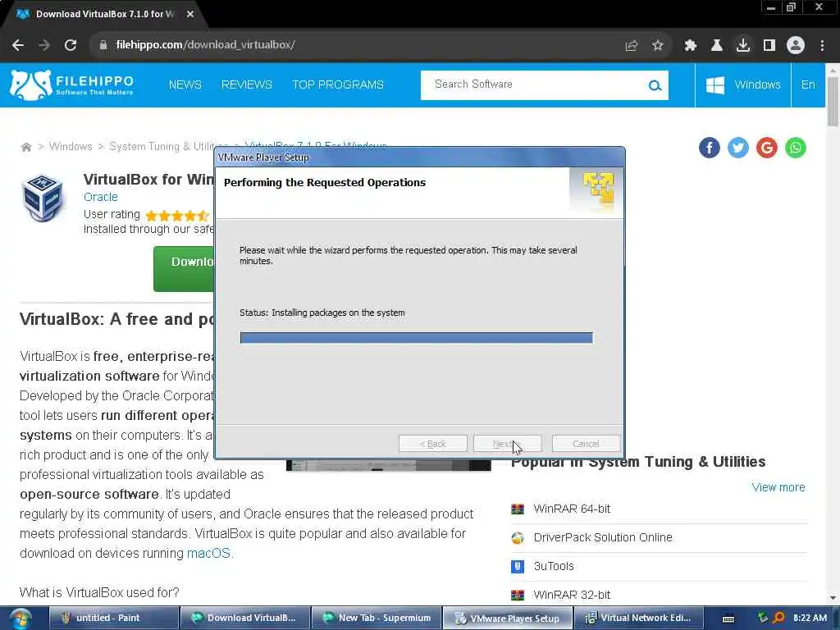Select the Download VirtualBox 7.1.0 tab
Screen dimensions: 840x630
(x=104, y=14)
